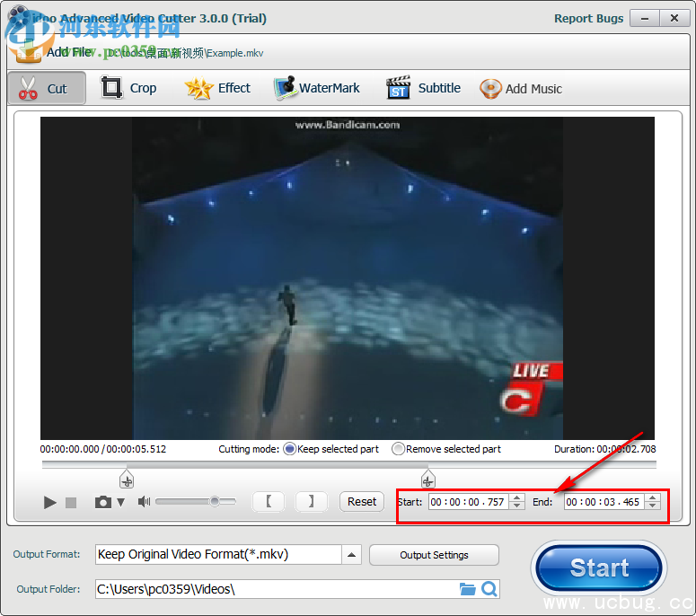Set the end point with right bracket button
696x616 pixels.
click(x=311, y=501)
